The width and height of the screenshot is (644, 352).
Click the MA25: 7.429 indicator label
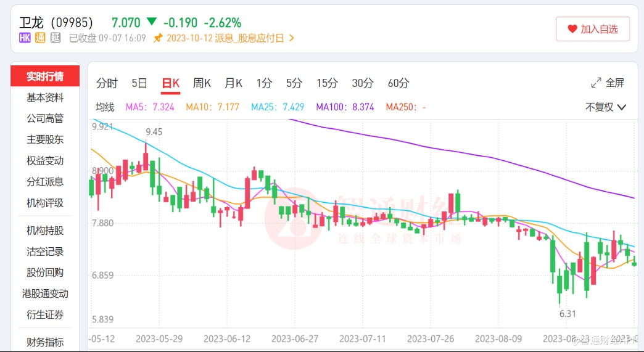(278, 107)
